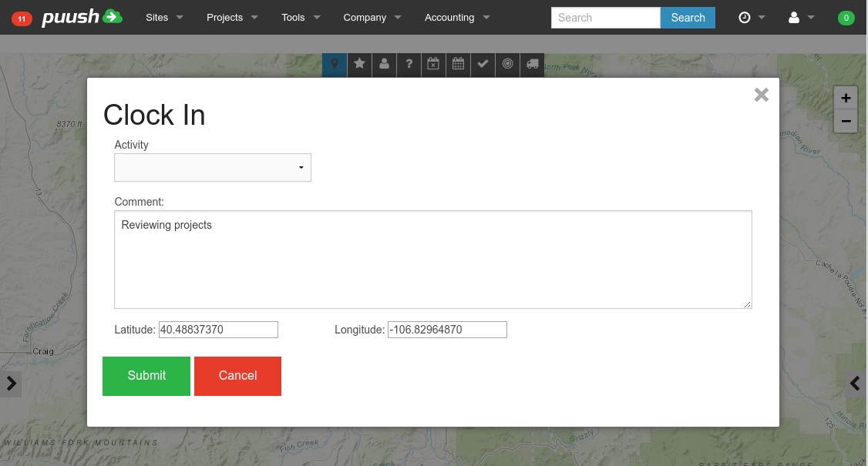Screen dimensions: 868x466
Task: Expand the clock menu in navbar
Action: (752, 18)
